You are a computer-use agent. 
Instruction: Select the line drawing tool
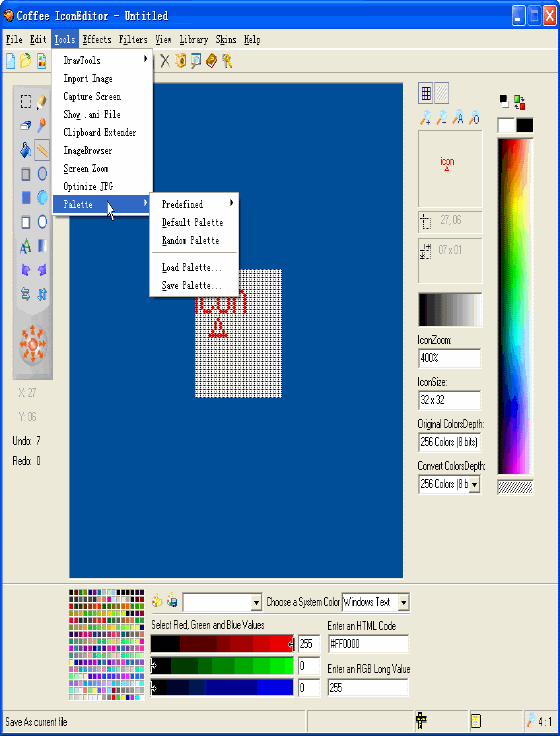pyautogui.click(x=42, y=150)
